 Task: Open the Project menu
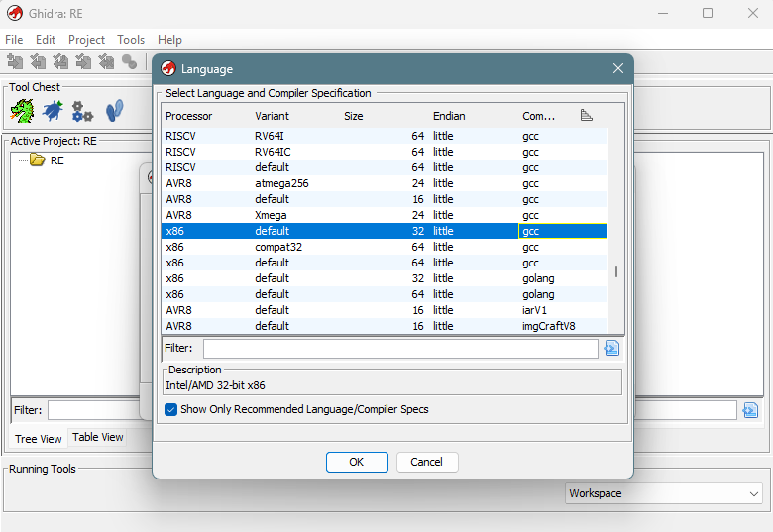87,40
